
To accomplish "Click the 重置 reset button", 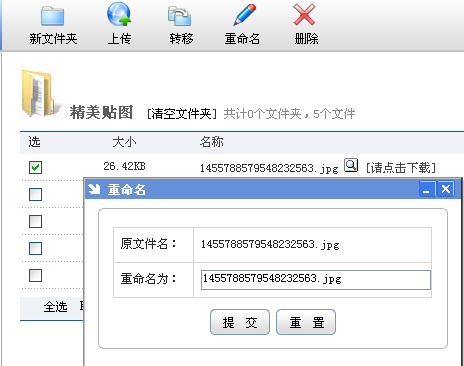I will [306, 322].
